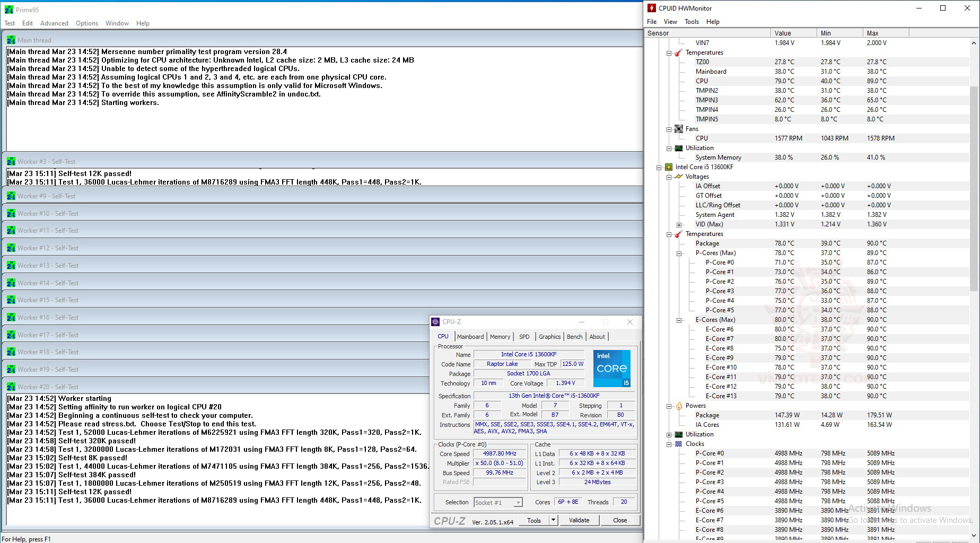Open the View menu in HWMonitor
This screenshot has width=980, height=543.
coord(670,22)
